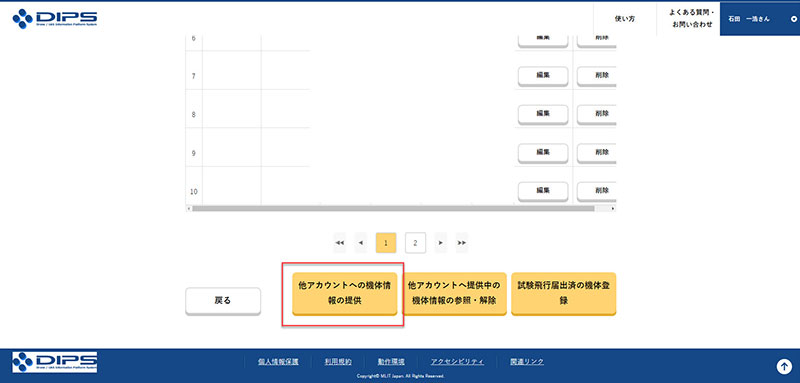
Task: Delete entry in row 10
Action: point(597,191)
